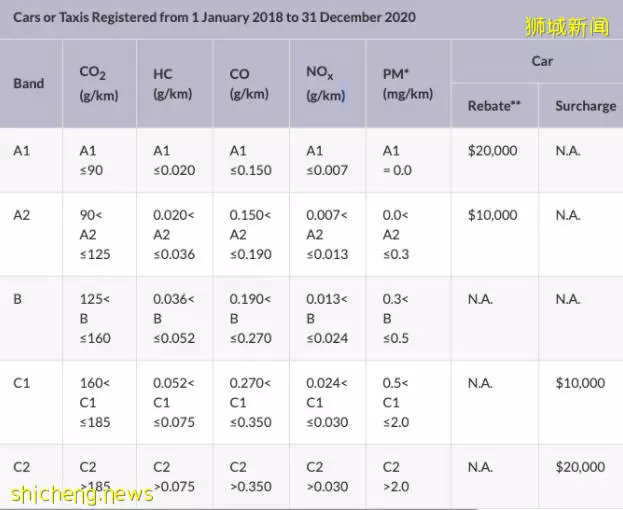Click the Car group header
The width and height of the screenshot is (623, 510).
pos(542,61)
